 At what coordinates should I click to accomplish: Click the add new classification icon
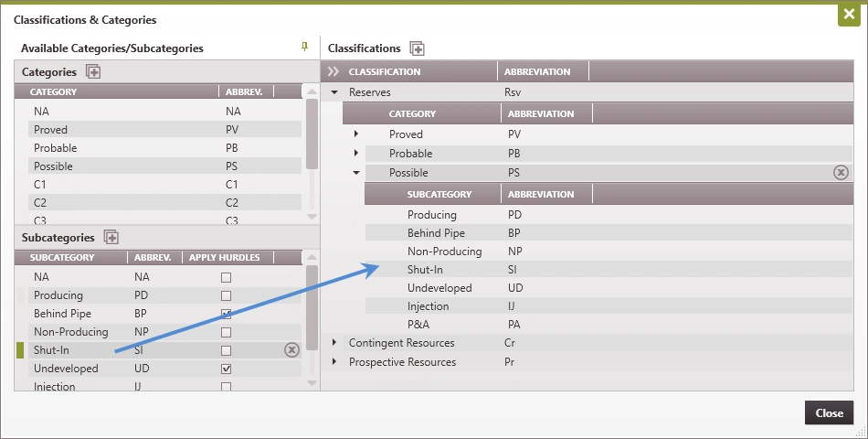(418, 48)
